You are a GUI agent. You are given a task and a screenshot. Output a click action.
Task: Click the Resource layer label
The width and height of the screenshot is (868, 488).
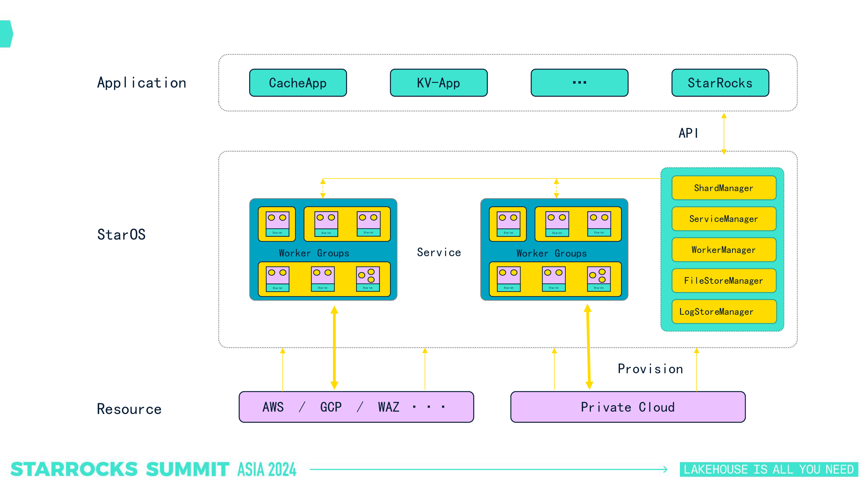[129, 409]
